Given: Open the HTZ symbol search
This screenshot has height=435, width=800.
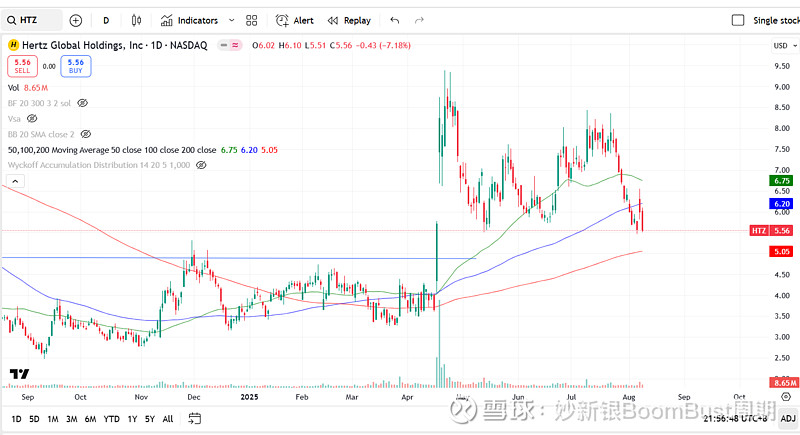Looking at the screenshot, I should pyautogui.click(x=32, y=20).
